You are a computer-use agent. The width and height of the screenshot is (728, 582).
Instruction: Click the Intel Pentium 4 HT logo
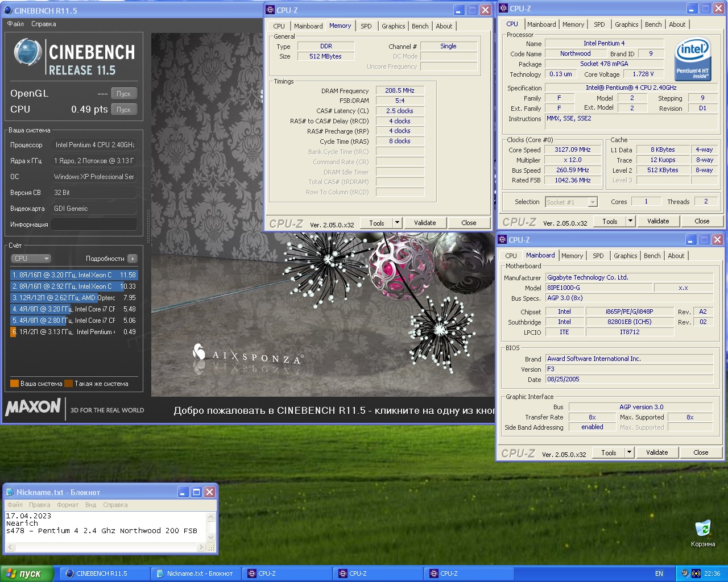click(x=692, y=60)
